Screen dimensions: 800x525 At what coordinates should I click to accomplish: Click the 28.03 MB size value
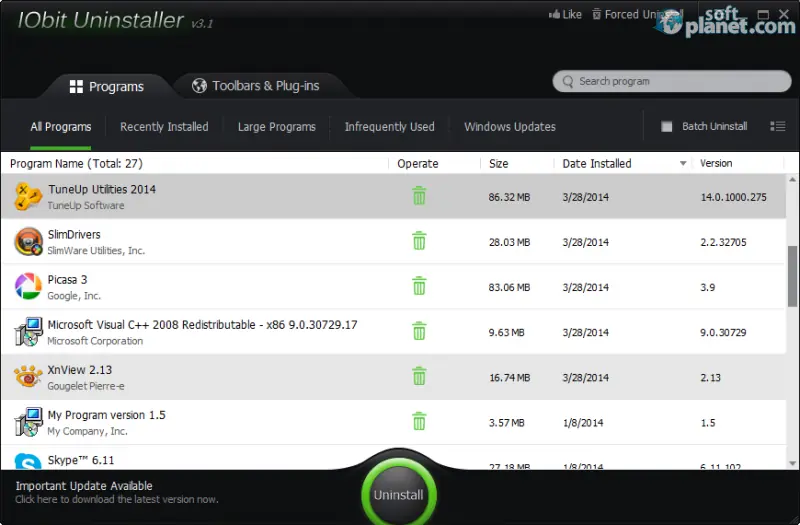click(509, 242)
